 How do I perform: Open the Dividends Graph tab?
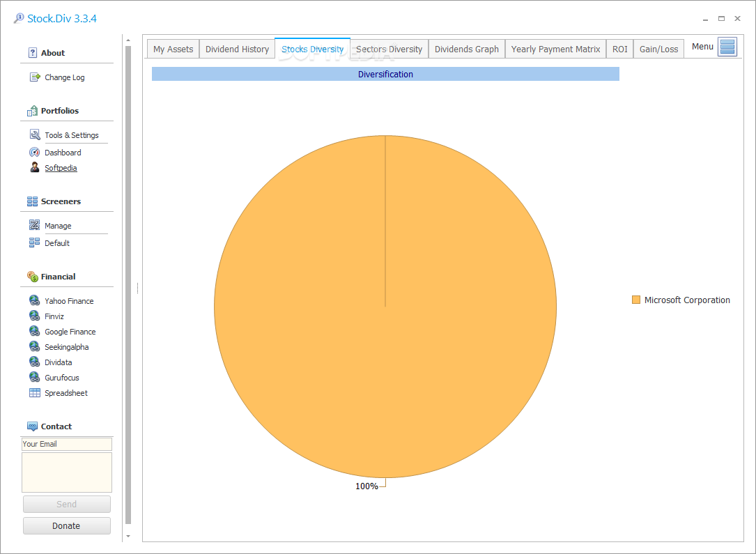click(x=467, y=49)
